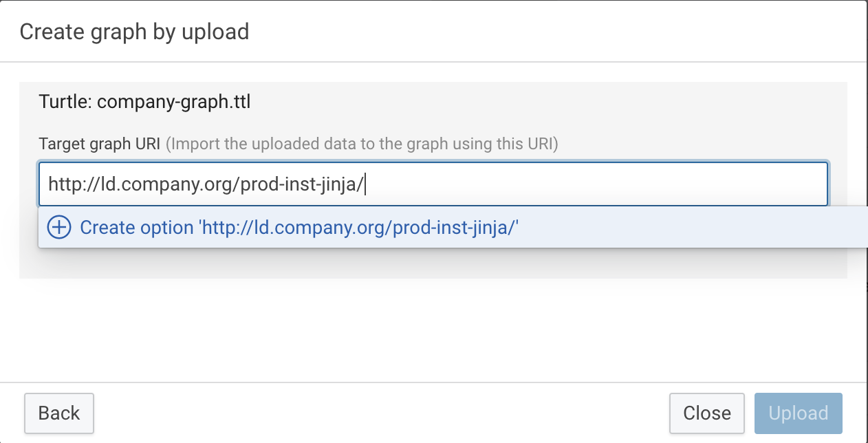The width and height of the screenshot is (868, 443).
Task: Click the Upload button
Action: click(x=798, y=413)
